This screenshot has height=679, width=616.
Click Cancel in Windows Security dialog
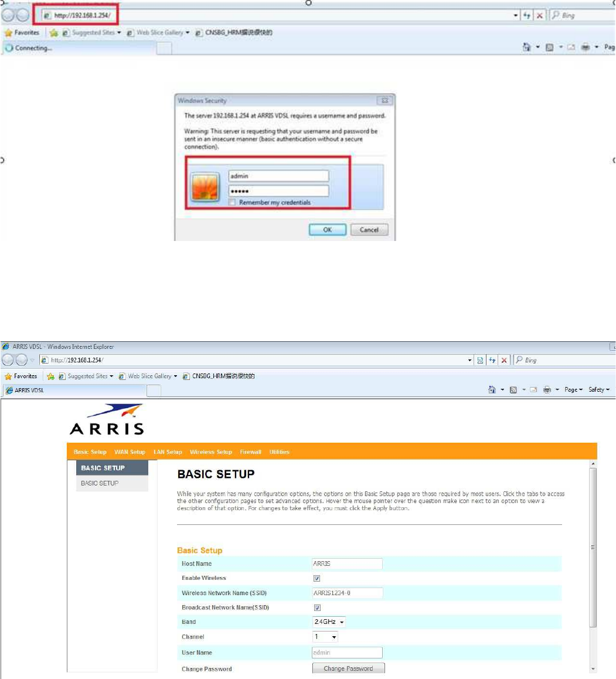click(369, 230)
